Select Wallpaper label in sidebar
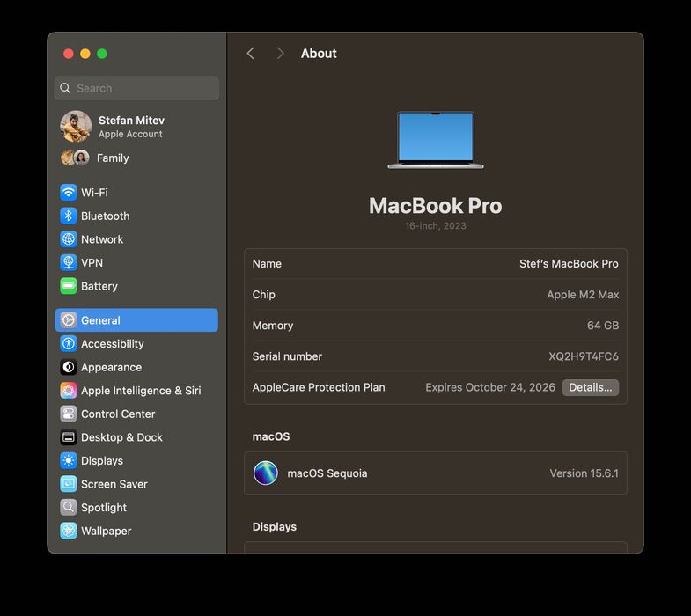 point(107,531)
